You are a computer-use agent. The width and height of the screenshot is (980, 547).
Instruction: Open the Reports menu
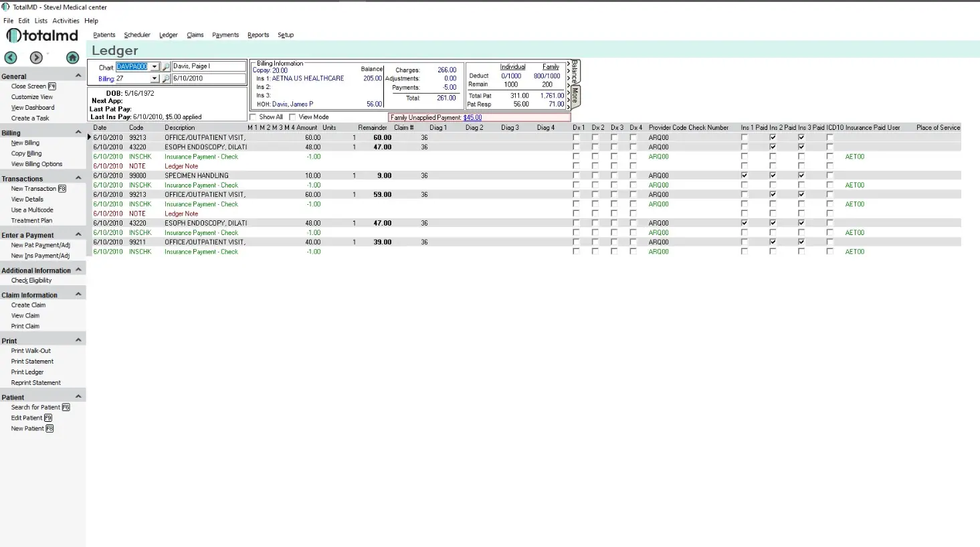point(258,35)
